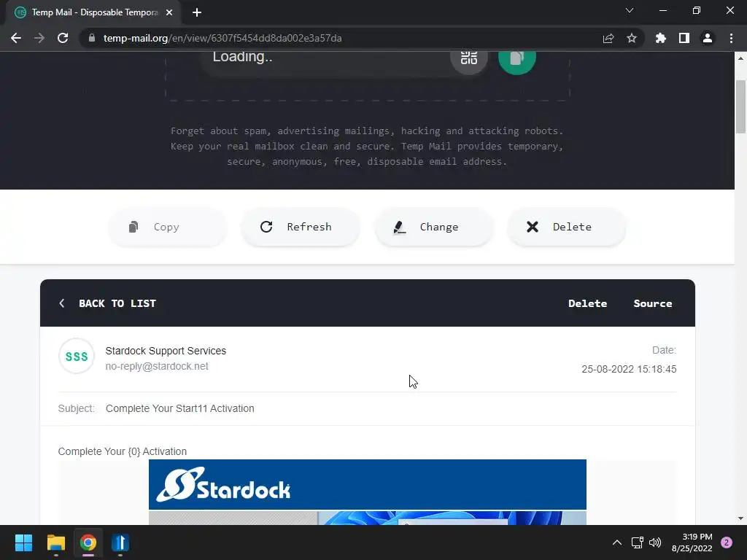Open the Start11 taskbar app icon
Screen dimensions: 747x560
pyautogui.click(x=120, y=542)
